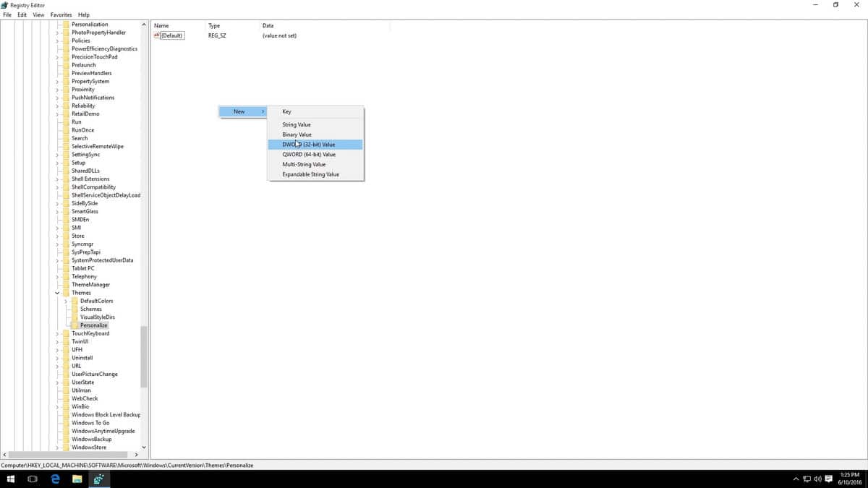Click the VisualStyleDirs folder icon
The width and height of the screenshot is (868, 488).
[75, 317]
